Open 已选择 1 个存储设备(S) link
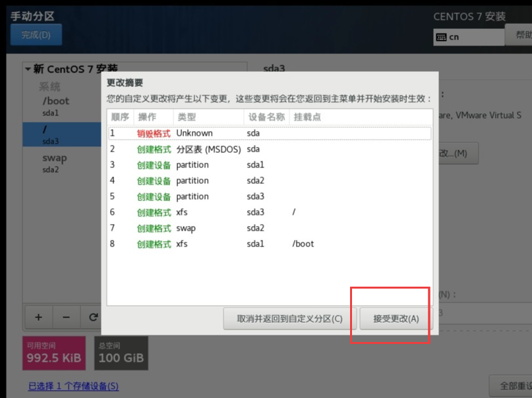Screen dimensions: 532x398 pyautogui.click(x=73, y=385)
